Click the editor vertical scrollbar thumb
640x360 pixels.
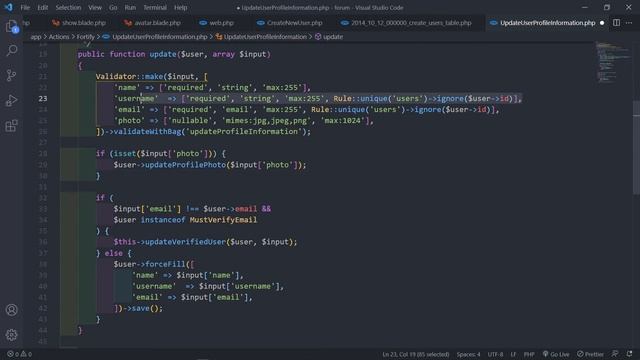click(636, 147)
